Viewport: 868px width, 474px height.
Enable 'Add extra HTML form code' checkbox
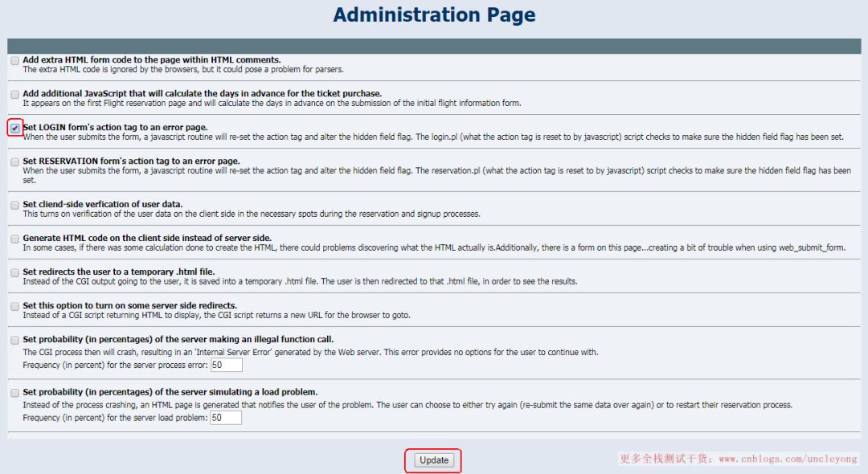coord(15,61)
